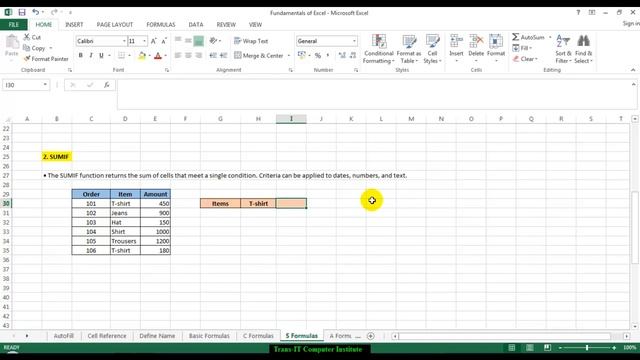The height and width of the screenshot is (360, 640).
Task: Open the Basic Formulas sheet tab
Action: pyautogui.click(x=209, y=336)
